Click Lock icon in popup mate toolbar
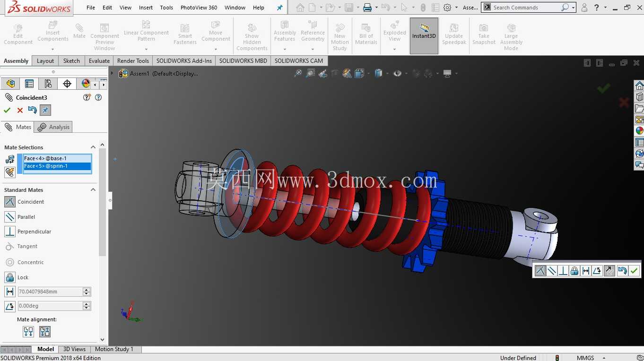Screen dimensions: 644x361 pos(574,271)
